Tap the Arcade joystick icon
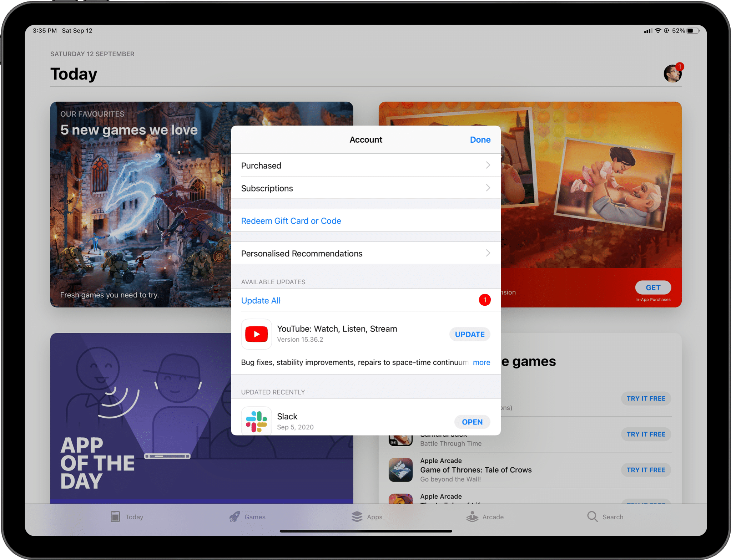 tap(472, 516)
